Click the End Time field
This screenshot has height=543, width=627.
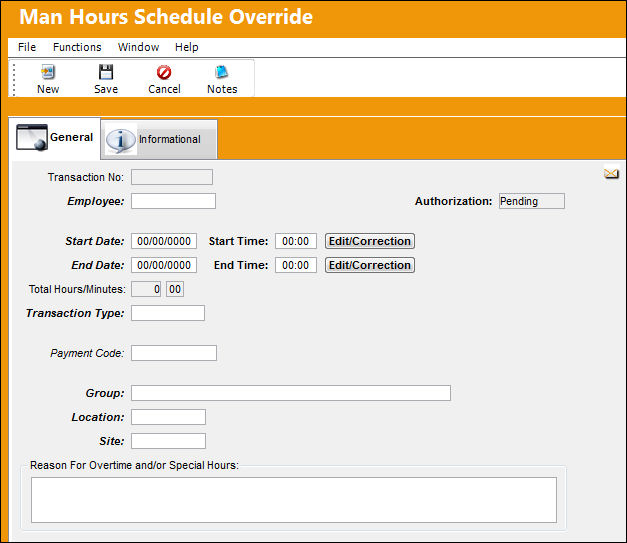pos(296,265)
